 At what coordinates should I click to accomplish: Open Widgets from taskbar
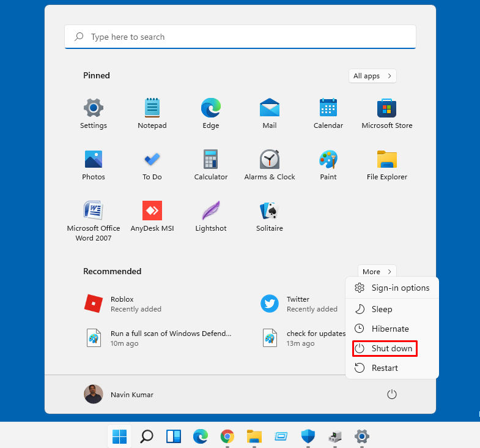(x=174, y=436)
